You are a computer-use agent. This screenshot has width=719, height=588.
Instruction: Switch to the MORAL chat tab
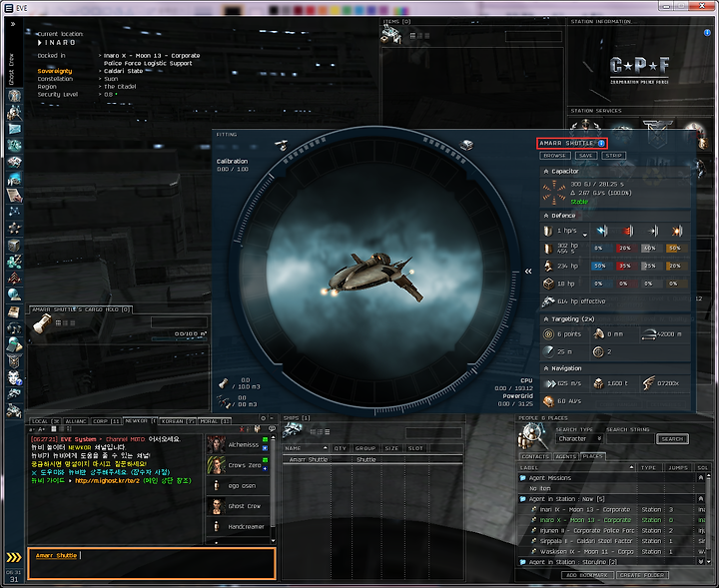[x=214, y=420]
